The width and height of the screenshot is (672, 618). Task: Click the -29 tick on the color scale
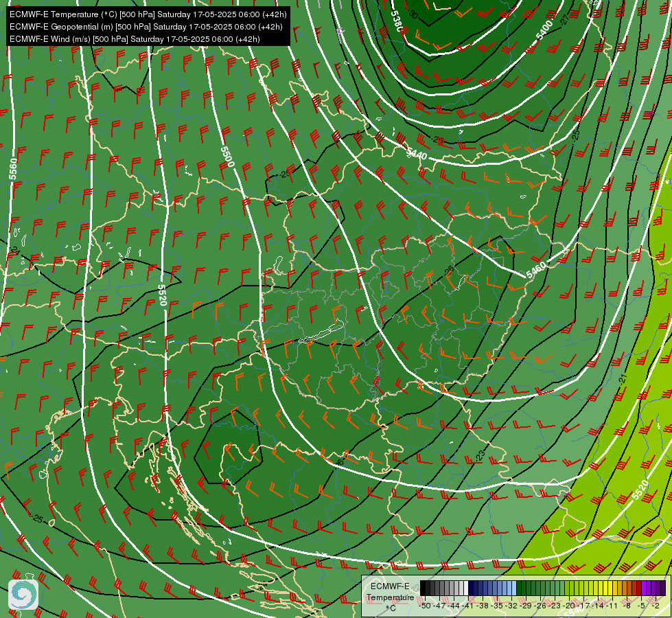coord(526,606)
